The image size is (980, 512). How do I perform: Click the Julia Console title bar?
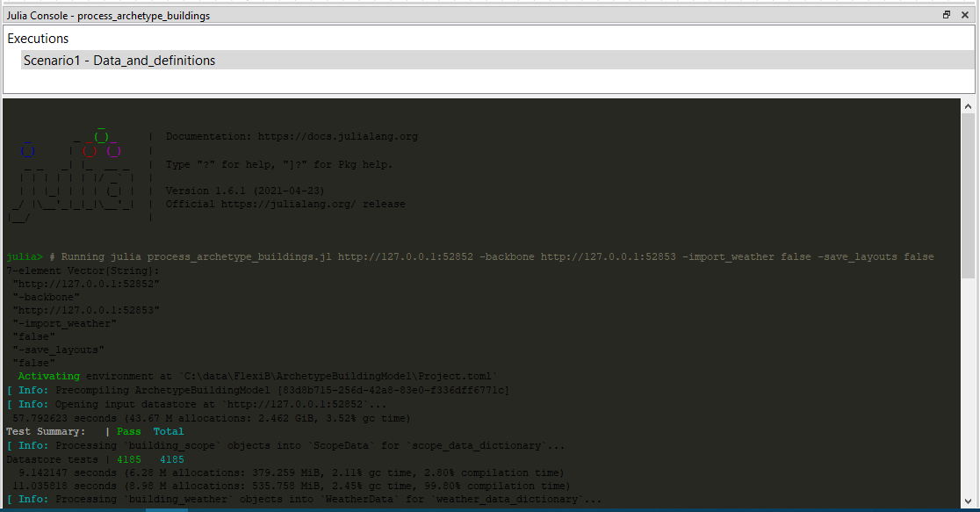(x=105, y=14)
